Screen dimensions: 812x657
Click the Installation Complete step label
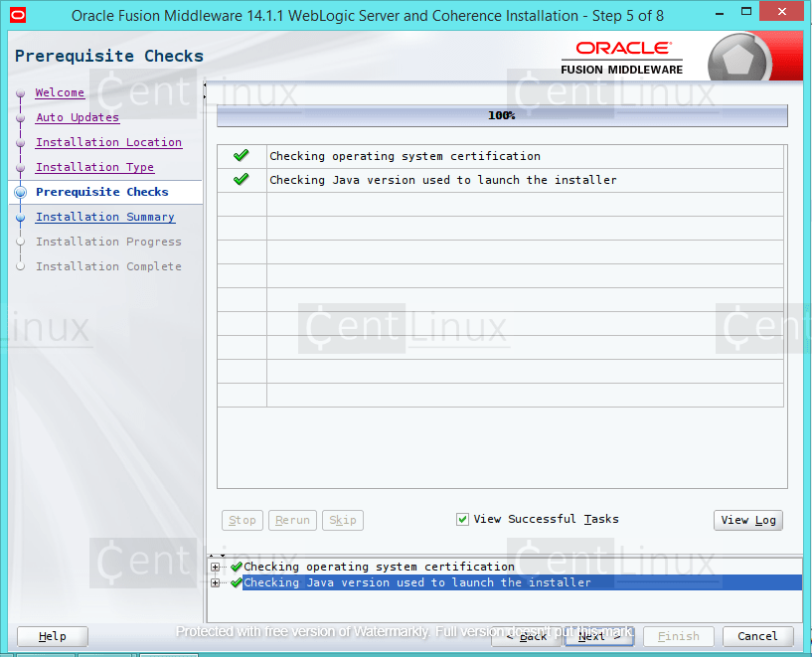pyautogui.click(x=108, y=266)
